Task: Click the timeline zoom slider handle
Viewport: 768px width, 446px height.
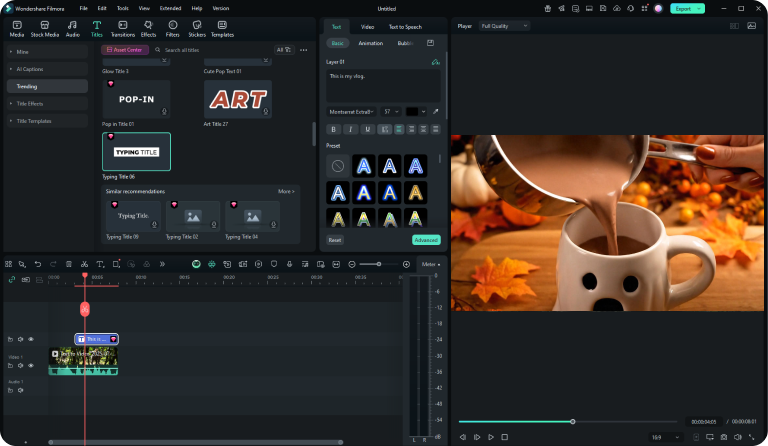Action: [379, 264]
